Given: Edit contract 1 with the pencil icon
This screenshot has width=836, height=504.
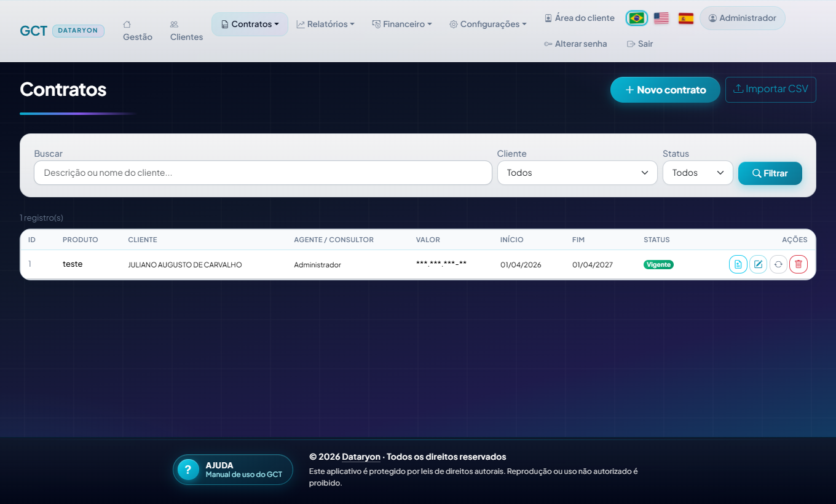Looking at the screenshot, I should coord(758,264).
